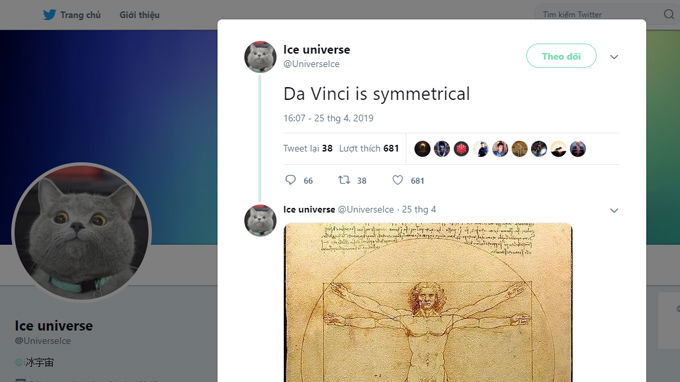Viewport: 680px width, 382px height.
Task: Open the Vitruvian Man image
Action: pyautogui.click(x=428, y=303)
